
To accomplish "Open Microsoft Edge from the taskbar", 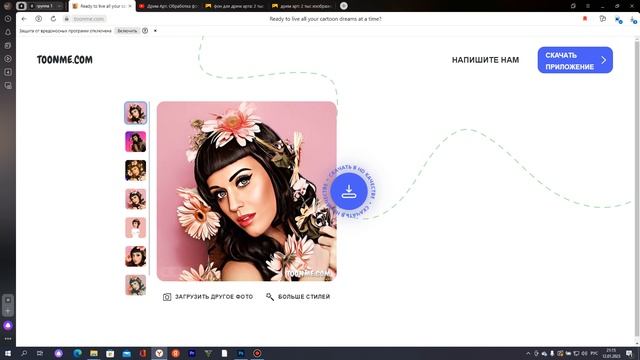I will [x=77, y=353].
